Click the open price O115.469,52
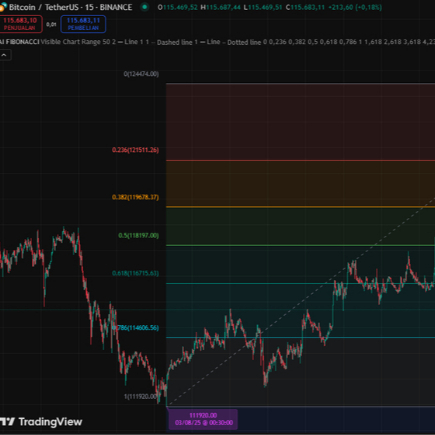The width and height of the screenshot is (435, 435). pyautogui.click(x=177, y=7)
